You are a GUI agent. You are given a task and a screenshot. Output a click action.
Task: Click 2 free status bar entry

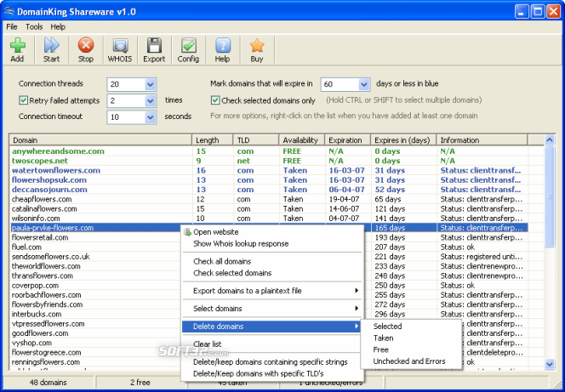pos(140,383)
